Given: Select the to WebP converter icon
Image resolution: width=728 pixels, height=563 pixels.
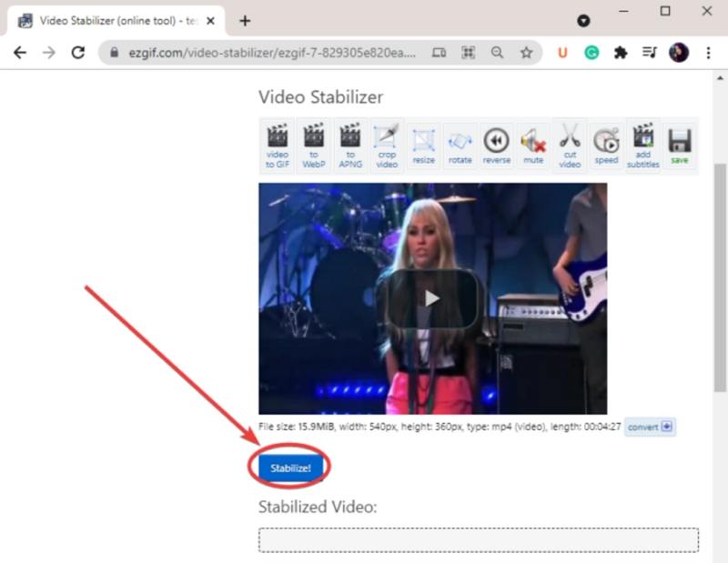Looking at the screenshot, I should [x=313, y=146].
